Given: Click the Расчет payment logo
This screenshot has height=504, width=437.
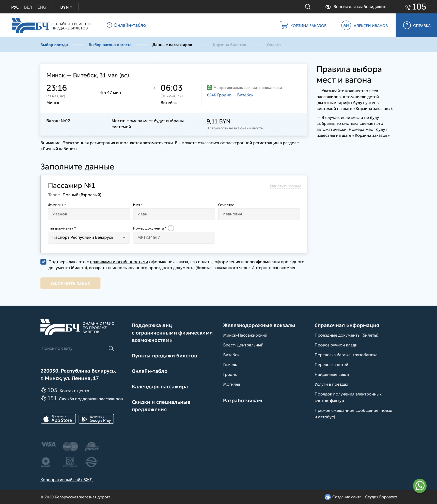Looking at the screenshot, I should tap(92, 446).
